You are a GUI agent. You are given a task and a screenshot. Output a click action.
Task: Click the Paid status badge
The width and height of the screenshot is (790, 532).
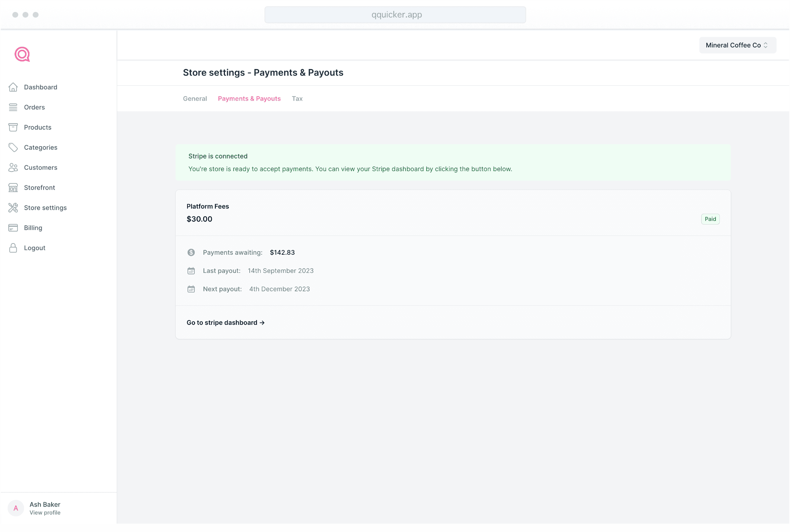click(710, 219)
